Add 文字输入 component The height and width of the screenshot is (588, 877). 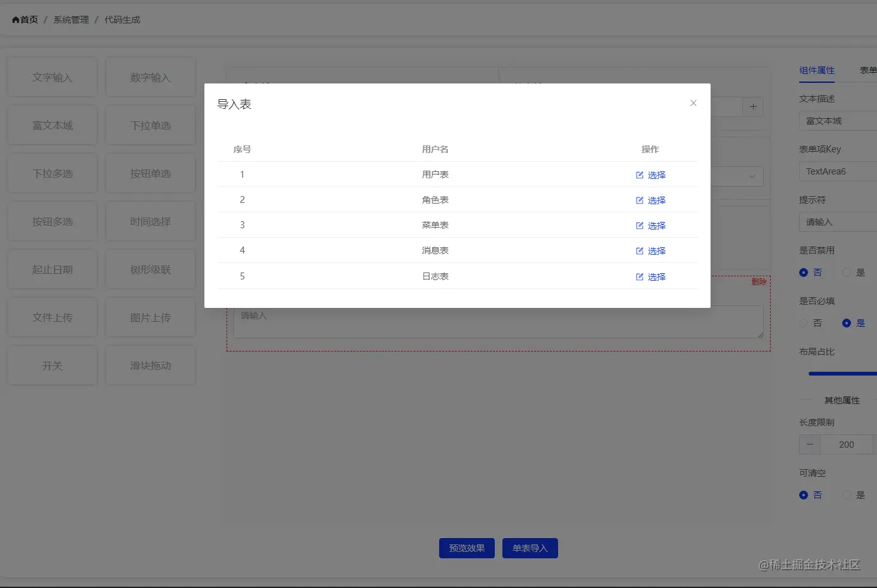pyautogui.click(x=53, y=77)
